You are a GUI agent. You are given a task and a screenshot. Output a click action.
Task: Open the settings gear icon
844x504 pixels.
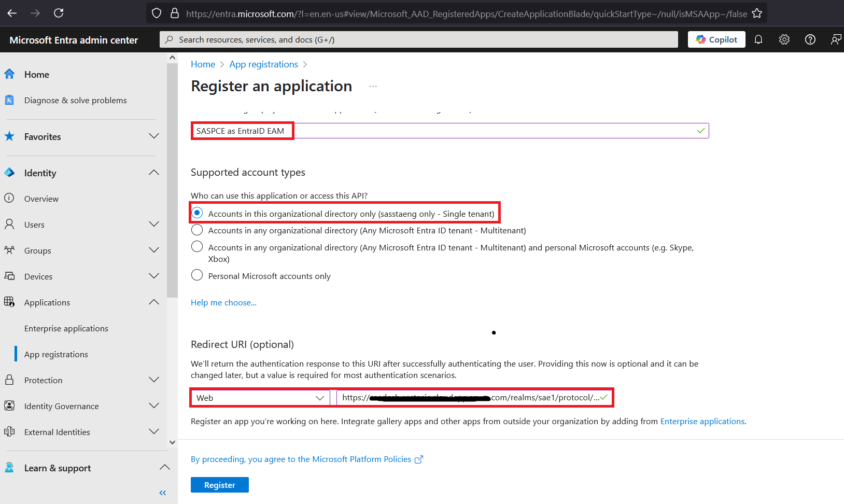784,39
